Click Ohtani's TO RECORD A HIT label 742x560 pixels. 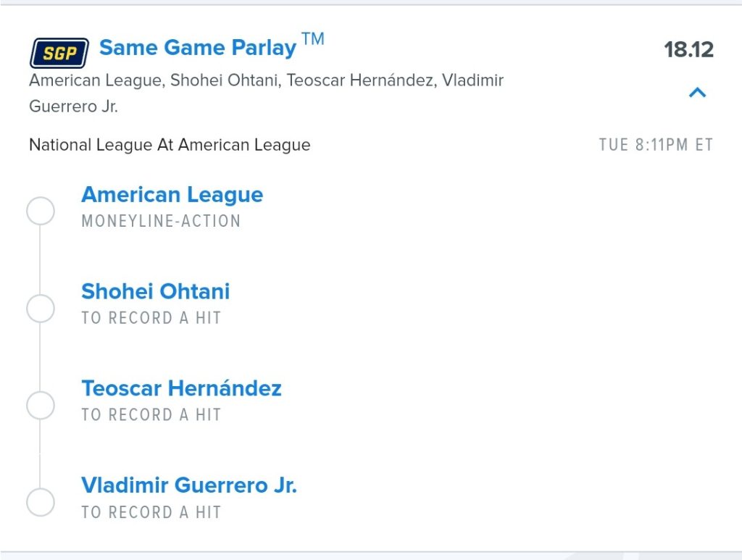(151, 318)
